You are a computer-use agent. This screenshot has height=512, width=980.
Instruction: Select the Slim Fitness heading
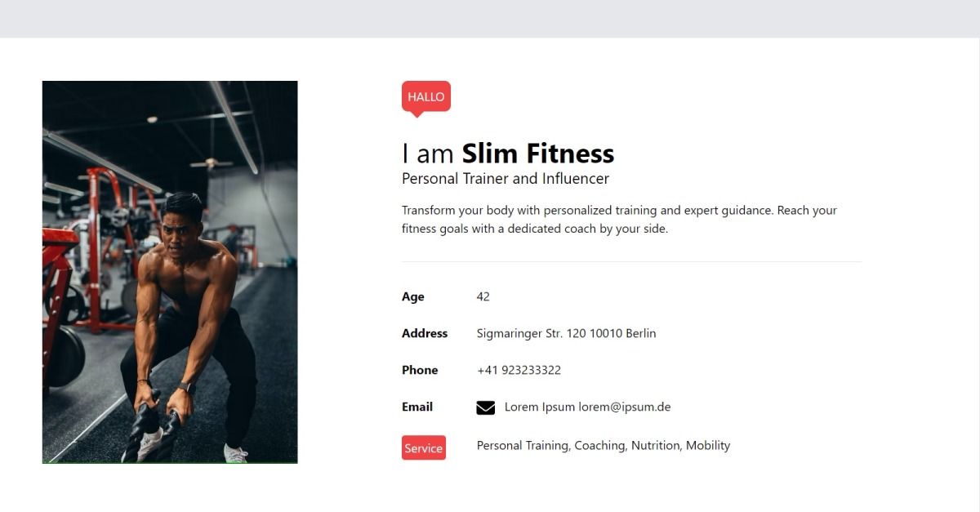point(538,154)
